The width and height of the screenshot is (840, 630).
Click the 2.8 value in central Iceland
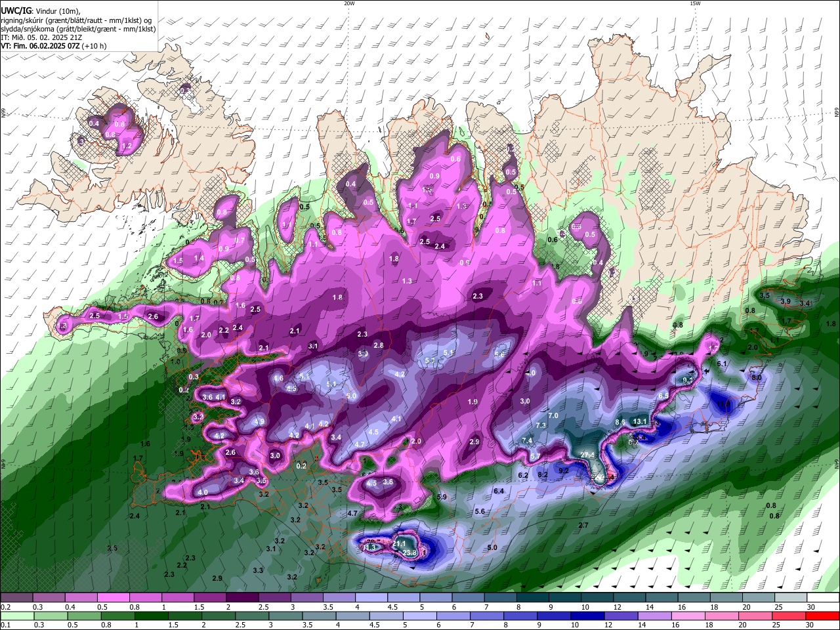(x=379, y=345)
